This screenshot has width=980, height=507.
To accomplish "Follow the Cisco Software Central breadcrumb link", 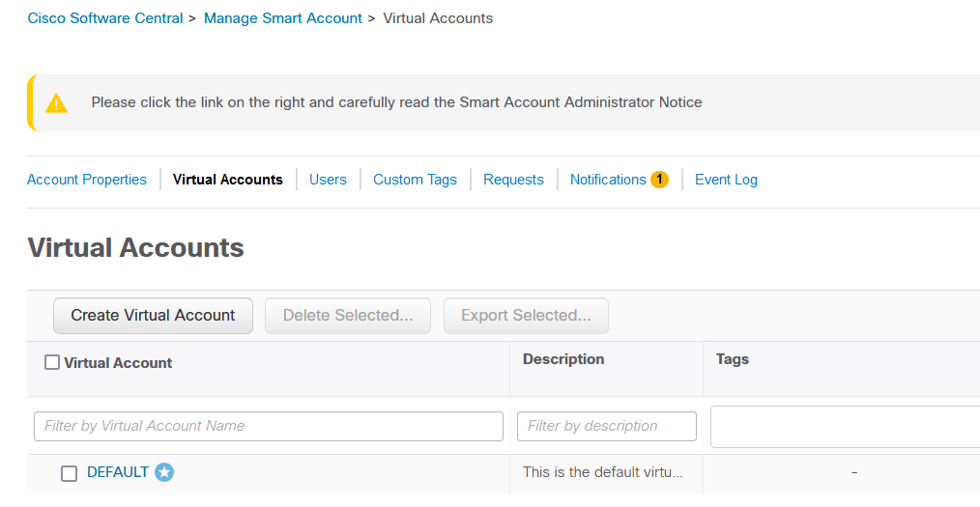I will click(105, 18).
